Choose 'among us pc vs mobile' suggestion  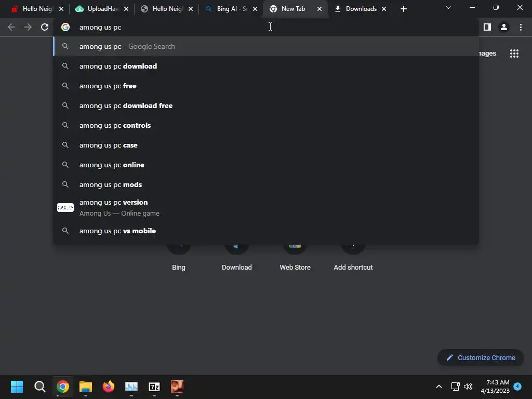(x=266, y=231)
